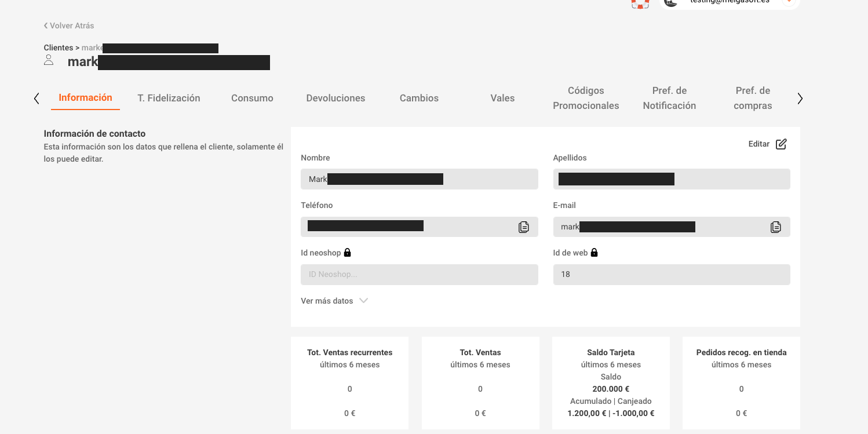Image resolution: width=868 pixels, height=434 pixels.
Task: Click the lock icon beside Id de web
Action: pyautogui.click(x=594, y=253)
